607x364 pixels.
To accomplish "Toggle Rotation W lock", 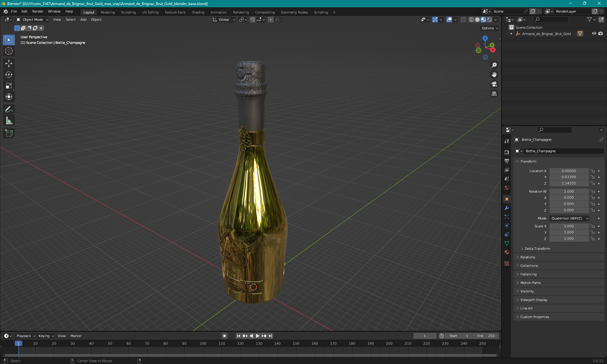I will pyautogui.click(x=593, y=191).
